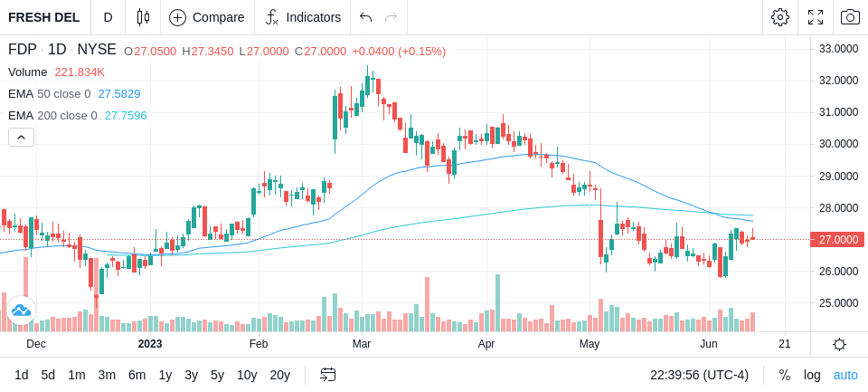The width and height of the screenshot is (868, 392).
Task: Toggle percentage scale %
Action: coord(785,376)
